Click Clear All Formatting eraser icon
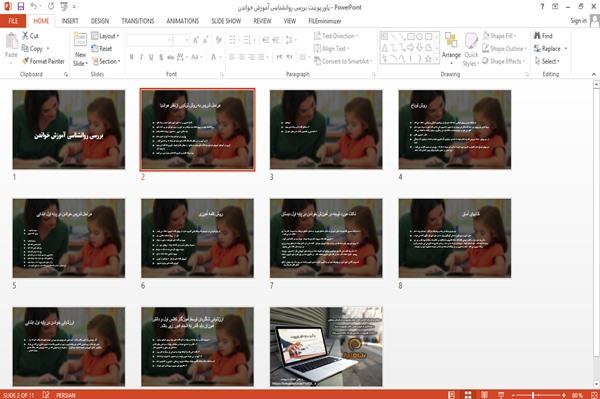Viewport: 600px width, 399px height. point(218,39)
